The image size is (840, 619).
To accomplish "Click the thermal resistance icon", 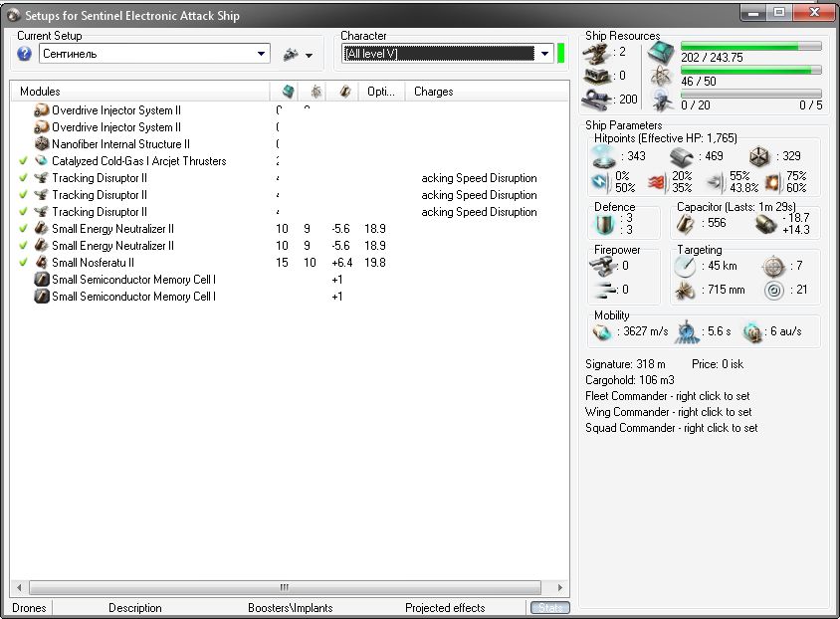I will (x=657, y=182).
